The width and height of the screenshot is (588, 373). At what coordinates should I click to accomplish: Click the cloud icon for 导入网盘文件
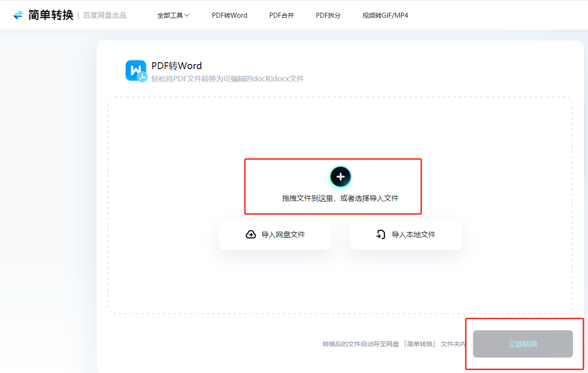[251, 234]
